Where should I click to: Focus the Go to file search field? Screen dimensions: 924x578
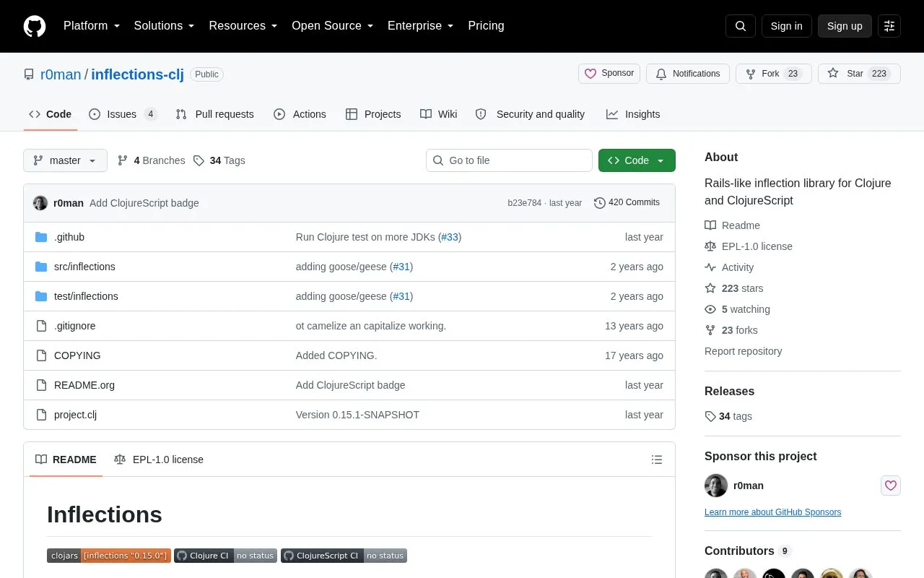click(509, 160)
